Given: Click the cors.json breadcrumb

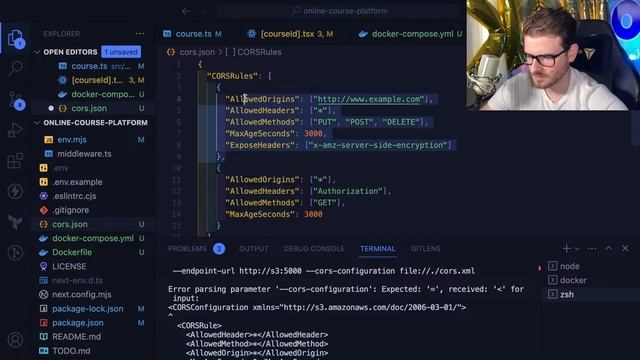Looking at the screenshot, I should coord(197,52).
